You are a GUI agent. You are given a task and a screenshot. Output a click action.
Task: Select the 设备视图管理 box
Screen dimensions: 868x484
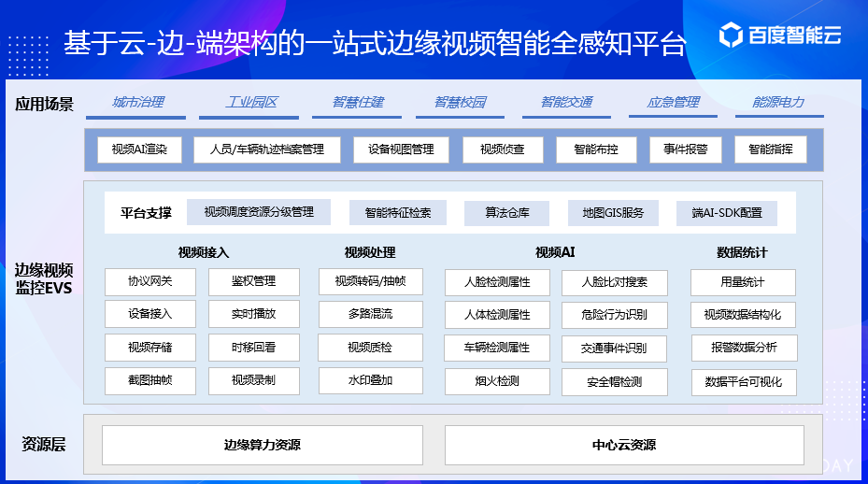(x=401, y=149)
